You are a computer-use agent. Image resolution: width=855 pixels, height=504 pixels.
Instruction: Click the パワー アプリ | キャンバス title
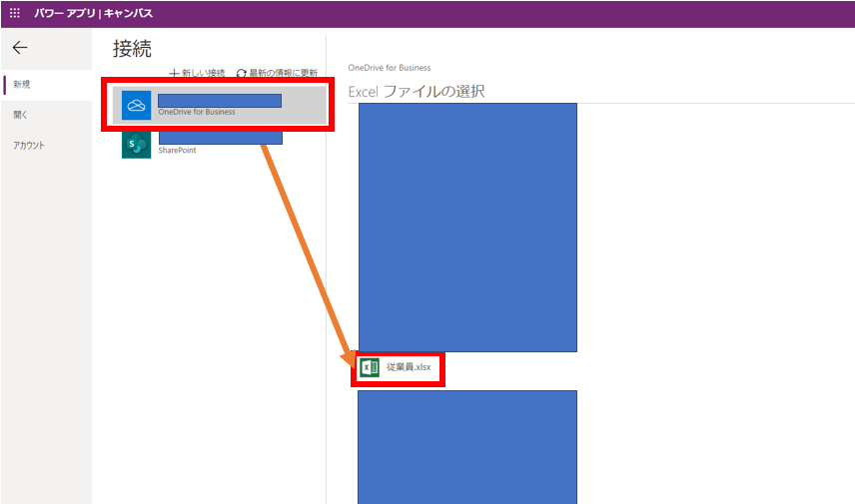click(x=93, y=13)
